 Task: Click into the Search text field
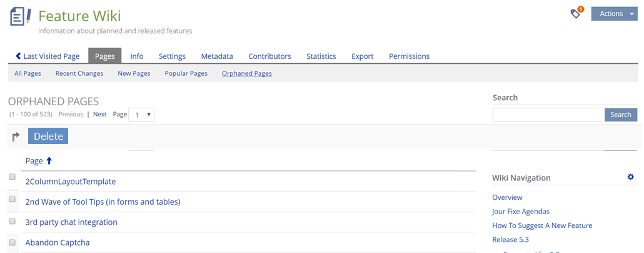pyautogui.click(x=548, y=115)
